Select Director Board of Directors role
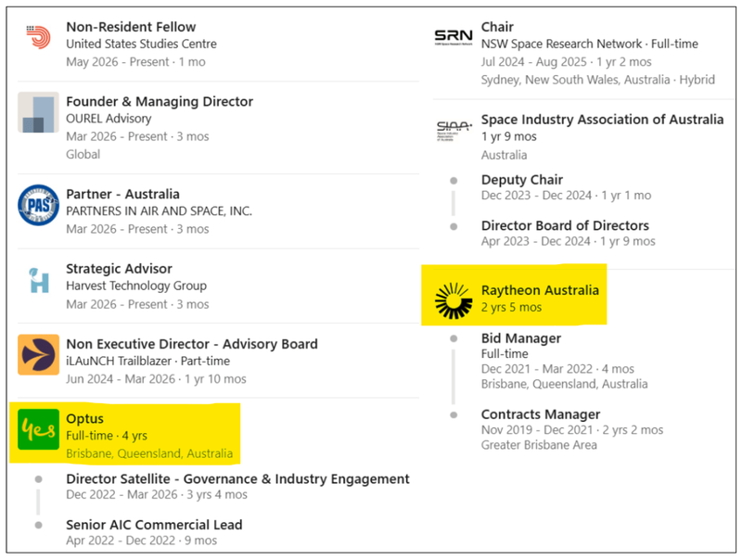 [565, 225]
